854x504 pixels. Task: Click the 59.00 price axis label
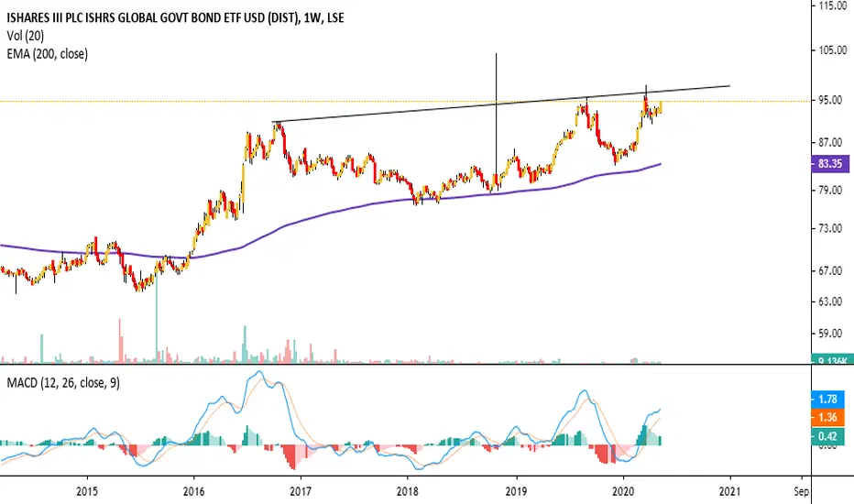point(830,334)
